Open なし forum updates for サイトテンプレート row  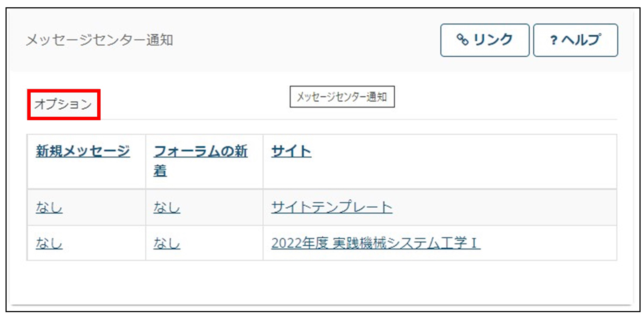coord(167,207)
